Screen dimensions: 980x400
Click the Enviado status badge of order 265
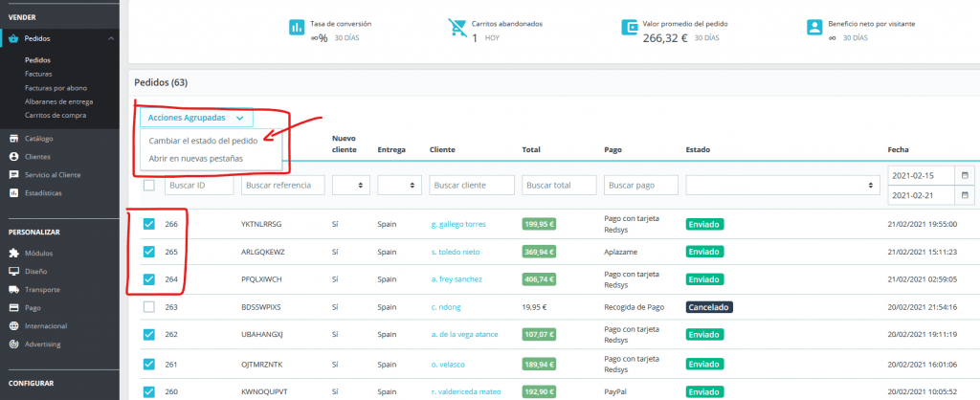point(704,252)
